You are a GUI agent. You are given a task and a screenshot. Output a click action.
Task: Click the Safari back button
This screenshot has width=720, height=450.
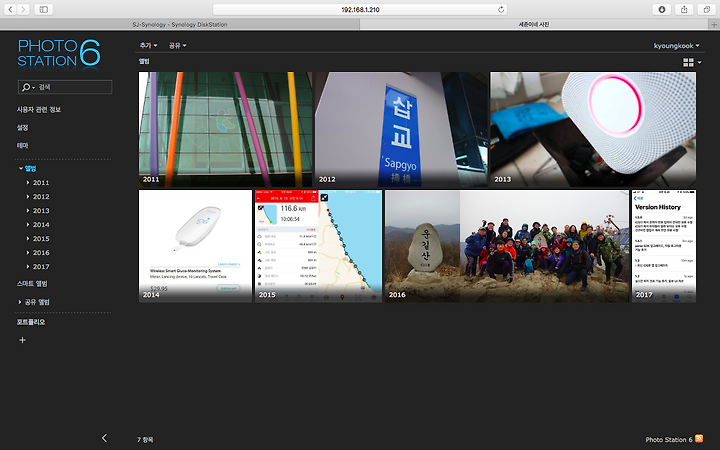pos(11,9)
